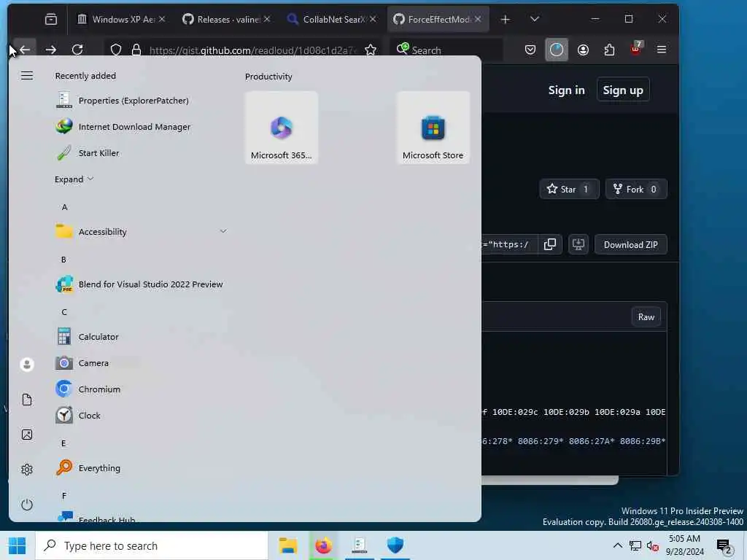Image resolution: width=747 pixels, height=560 pixels.
Task: Open the Extensions puzzle icon
Action: point(609,50)
